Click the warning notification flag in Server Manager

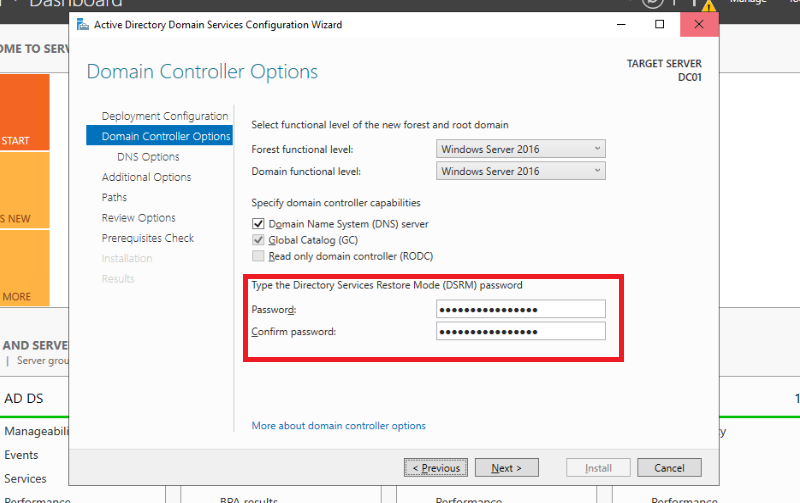pos(708,6)
